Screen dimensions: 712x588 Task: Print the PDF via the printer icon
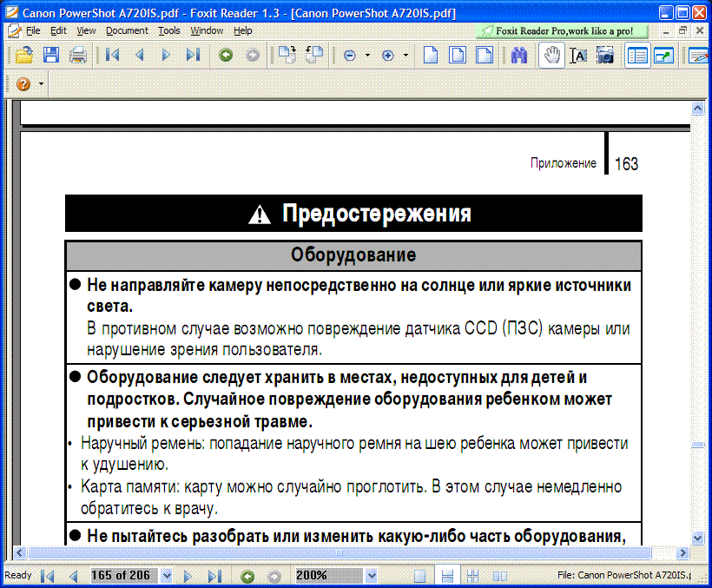pos(78,56)
